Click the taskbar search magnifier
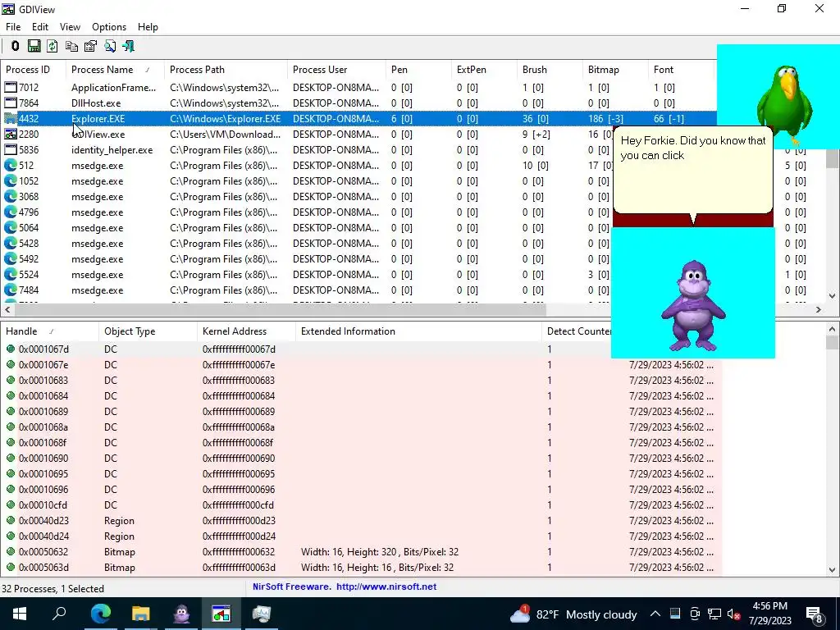840x630 pixels. click(59, 614)
